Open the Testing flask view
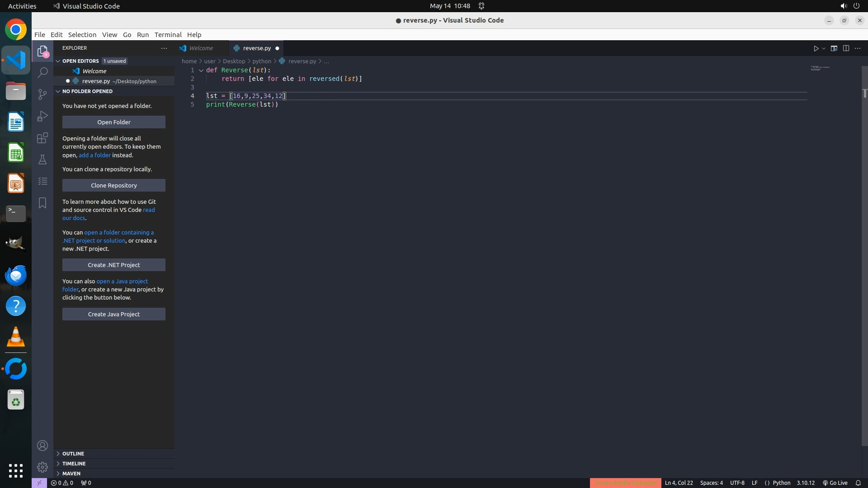Screen dimensions: 868x488 (x=42, y=160)
